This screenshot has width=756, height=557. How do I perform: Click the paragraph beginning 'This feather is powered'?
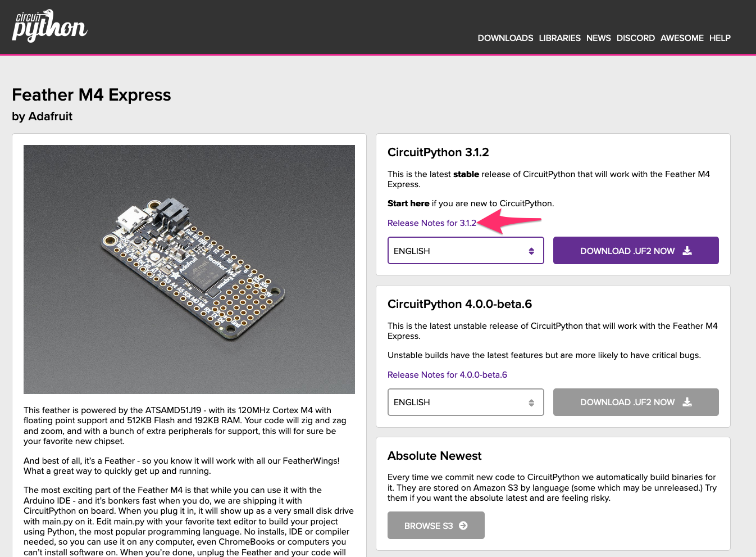[x=185, y=425]
